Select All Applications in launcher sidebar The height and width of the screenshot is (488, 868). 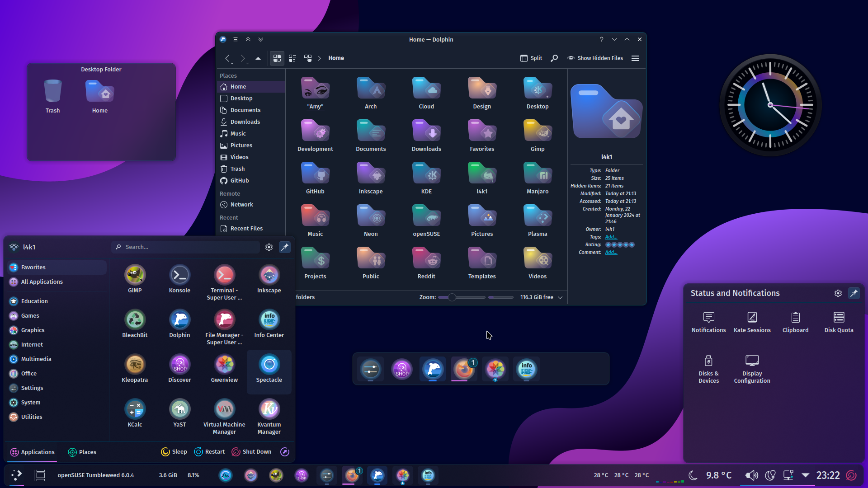(57, 282)
